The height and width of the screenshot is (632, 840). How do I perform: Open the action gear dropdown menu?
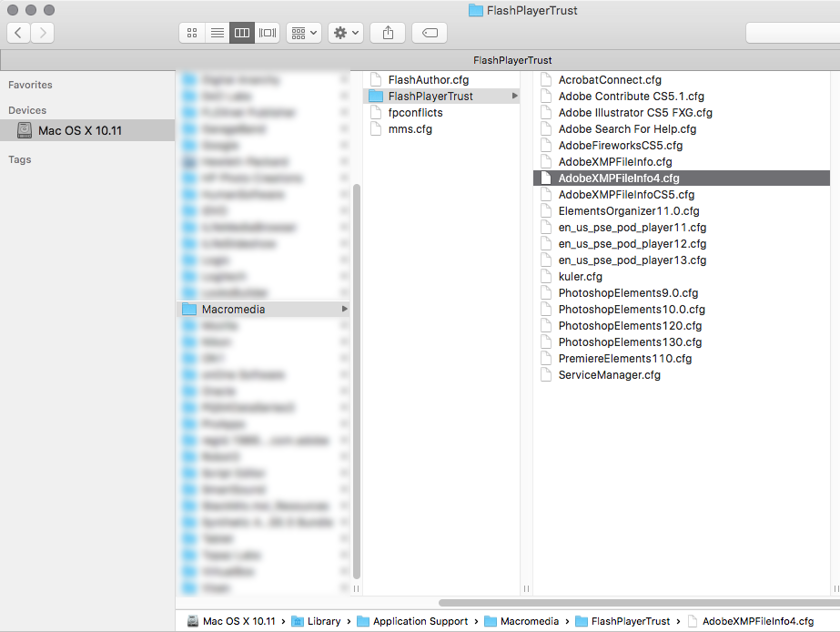tap(344, 32)
